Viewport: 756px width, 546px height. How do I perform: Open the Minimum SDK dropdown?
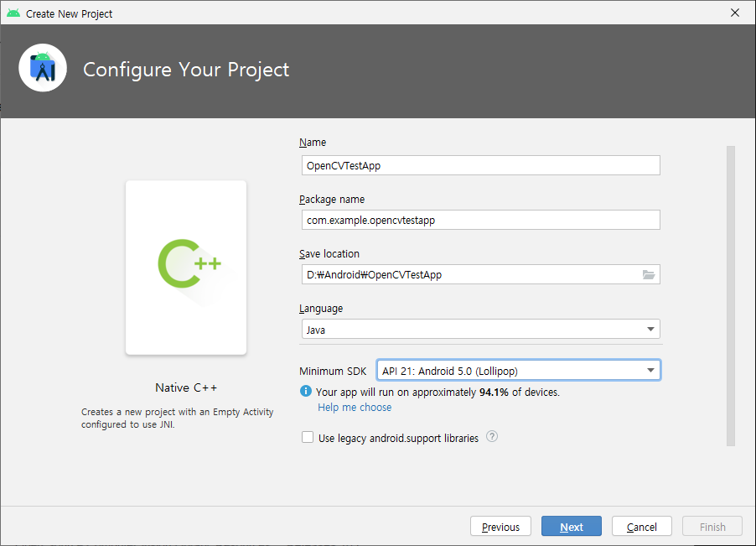(x=518, y=371)
